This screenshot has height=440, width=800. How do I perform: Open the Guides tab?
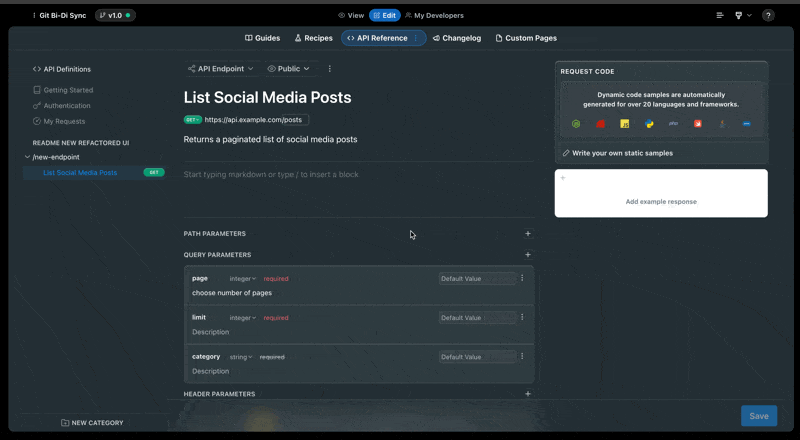pyautogui.click(x=262, y=38)
